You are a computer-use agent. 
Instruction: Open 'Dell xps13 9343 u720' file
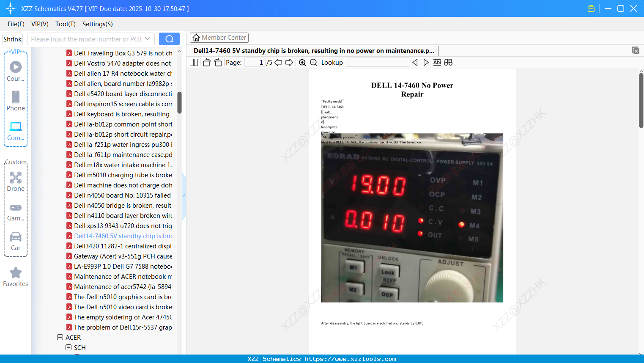tap(119, 225)
